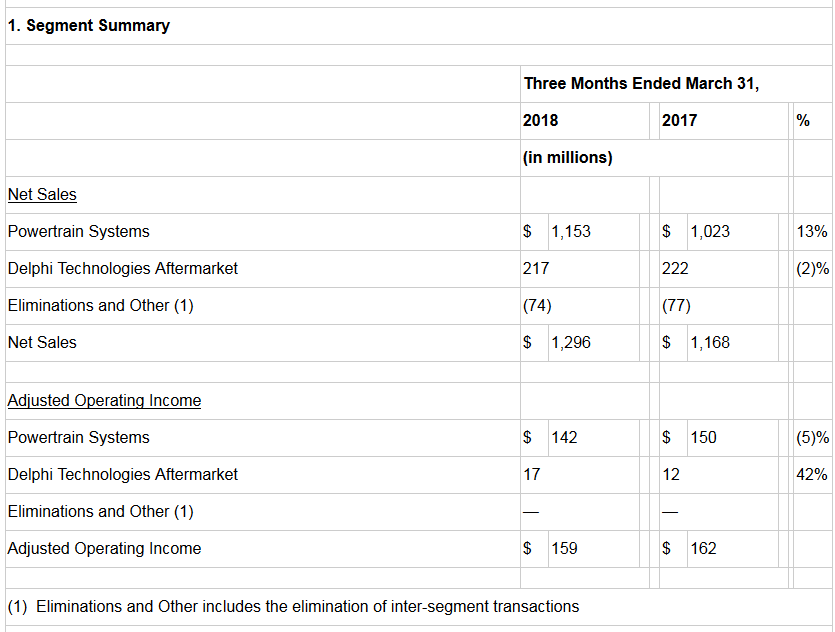Click the 17 Aftermarket income value
This screenshot has width=835, height=632.
pos(531,474)
